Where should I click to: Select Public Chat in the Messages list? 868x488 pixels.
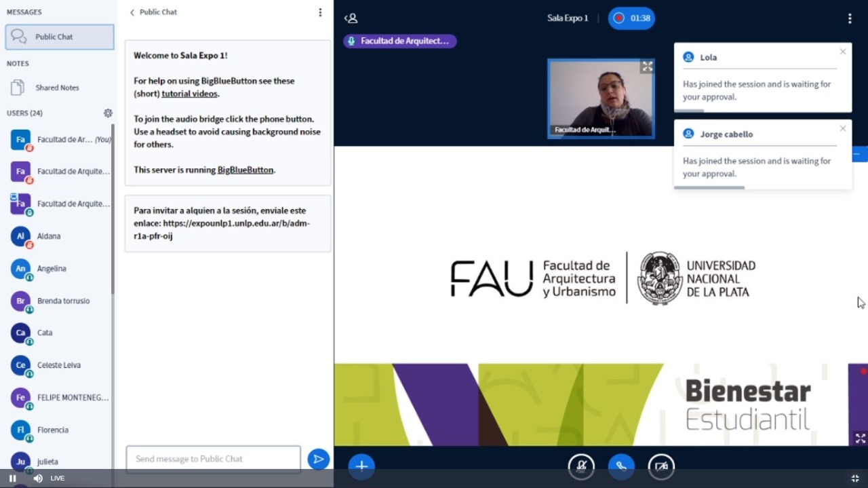click(60, 37)
